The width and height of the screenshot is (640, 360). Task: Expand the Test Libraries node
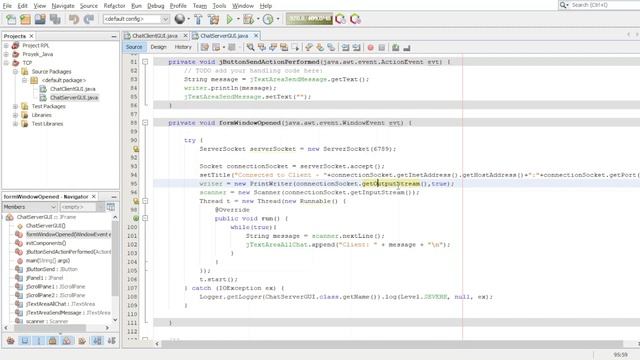pyautogui.click(x=15, y=124)
